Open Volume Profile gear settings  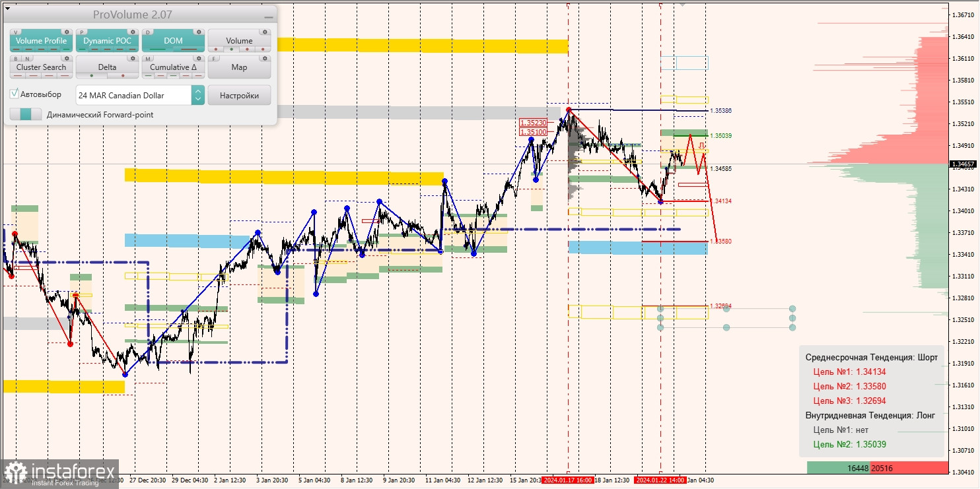point(67,32)
